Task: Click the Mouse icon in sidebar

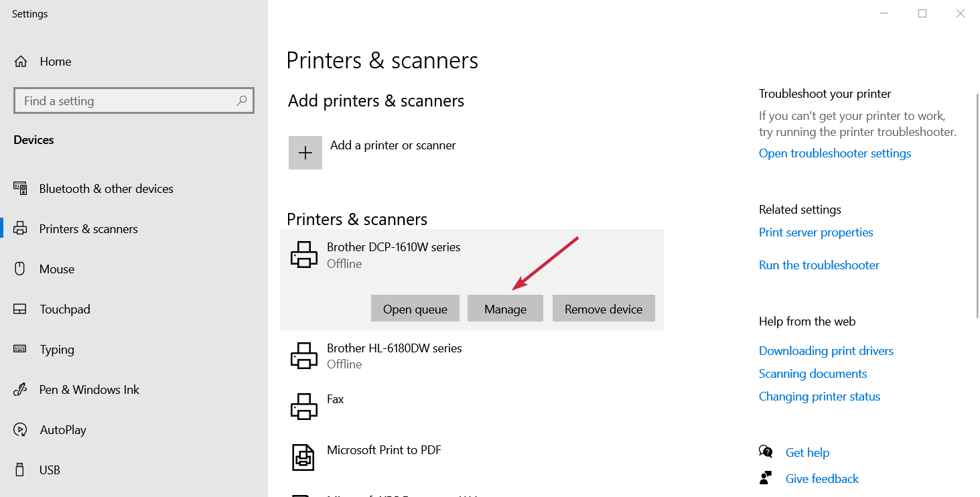Action: click(x=20, y=269)
